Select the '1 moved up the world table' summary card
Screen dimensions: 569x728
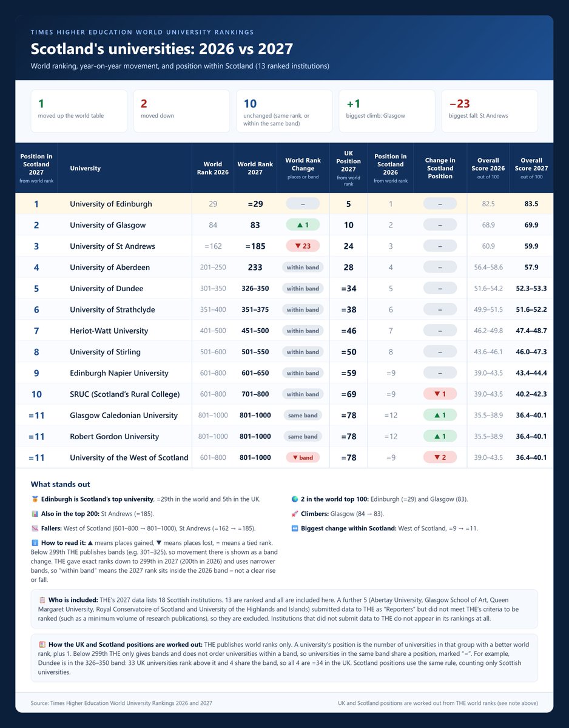click(x=79, y=111)
